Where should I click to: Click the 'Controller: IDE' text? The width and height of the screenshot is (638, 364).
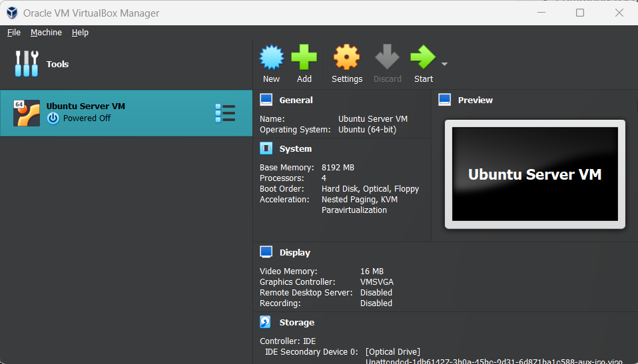point(288,341)
